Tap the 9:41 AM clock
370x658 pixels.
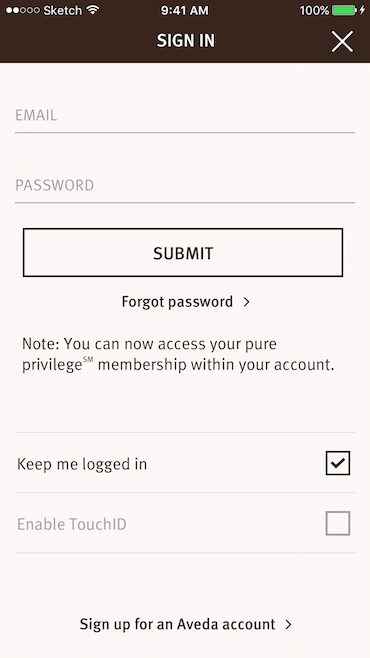(x=184, y=10)
